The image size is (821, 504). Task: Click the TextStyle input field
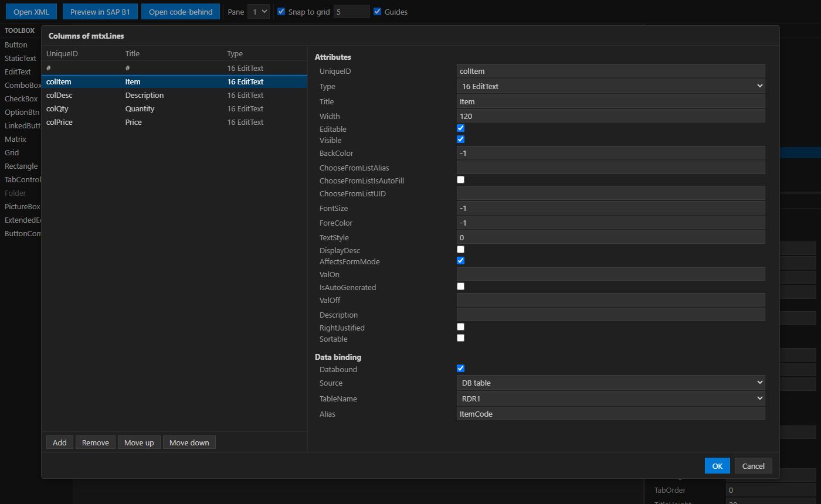coord(610,237)
